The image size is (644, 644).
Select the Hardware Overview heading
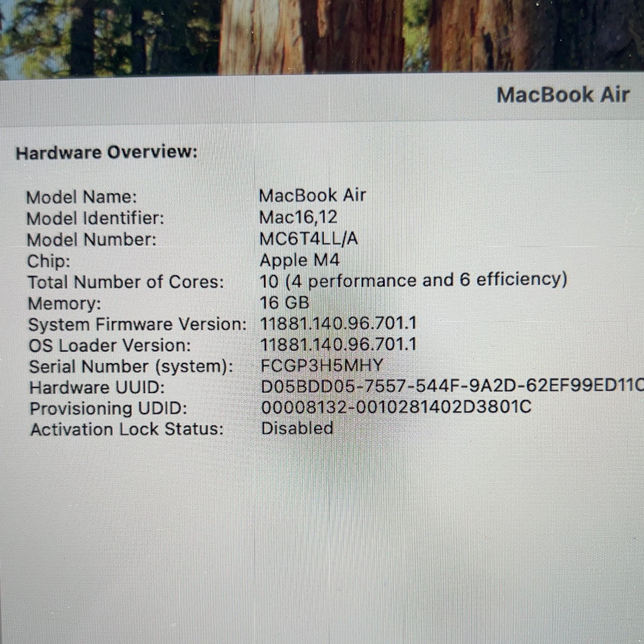click(x=107, y=152)
